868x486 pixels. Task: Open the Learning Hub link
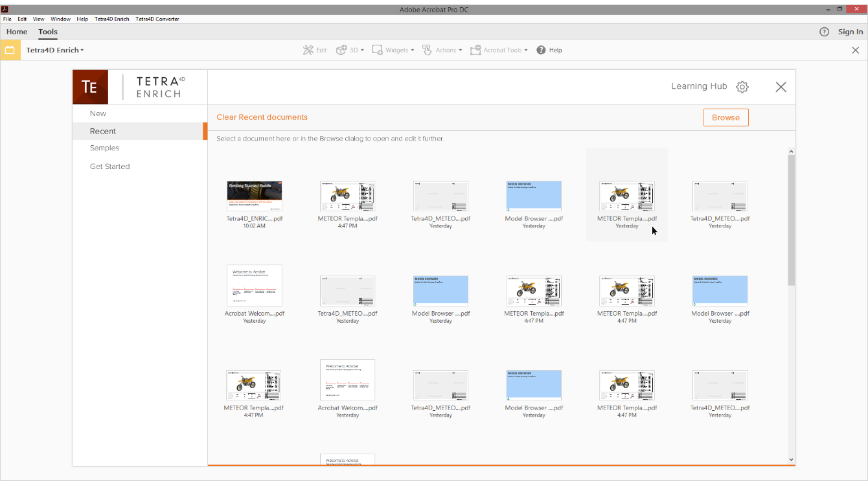(698, 86)
